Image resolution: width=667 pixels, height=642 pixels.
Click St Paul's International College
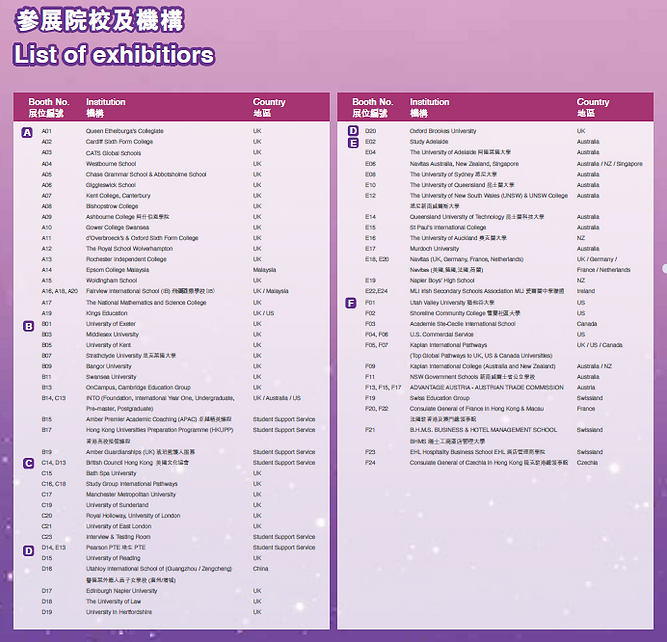point(448,228)
